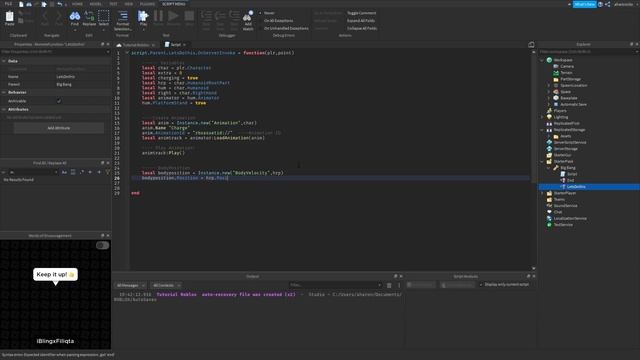The image size is (640, 360).
Task: Select TestService in Explorer
Action: (x=563, y=225)
